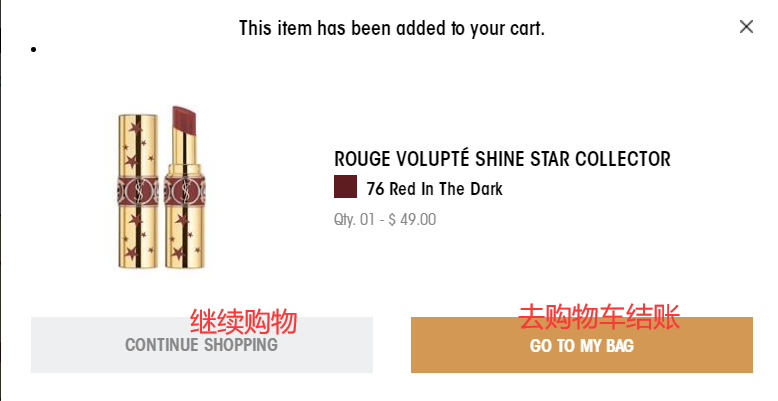Close the added-to-cart popup
This screenshot has height=401, width=778.
(746, 27)
